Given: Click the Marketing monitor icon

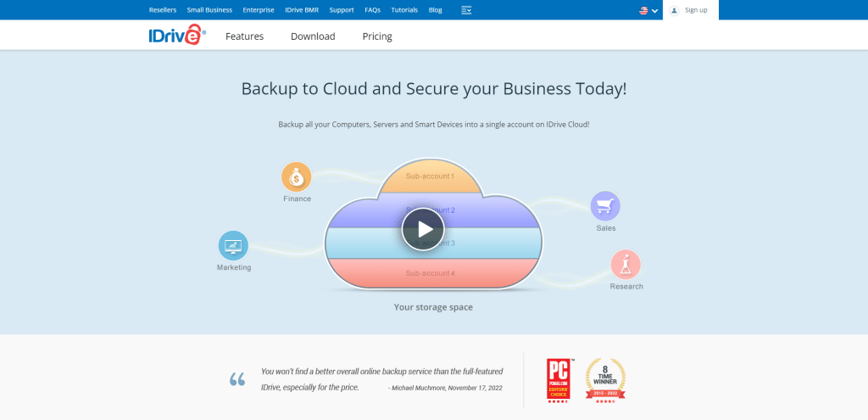Looking at the screenshot, I should click(x=233, y=245).
